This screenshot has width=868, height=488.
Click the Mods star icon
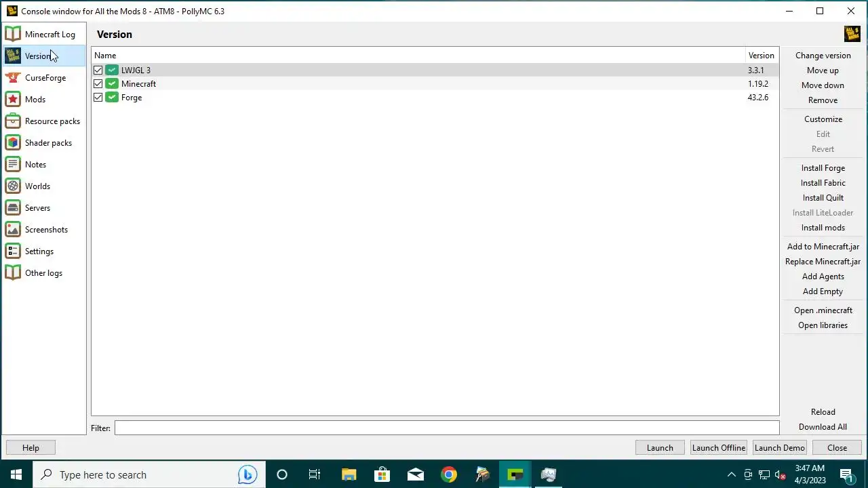coord(13,100)
